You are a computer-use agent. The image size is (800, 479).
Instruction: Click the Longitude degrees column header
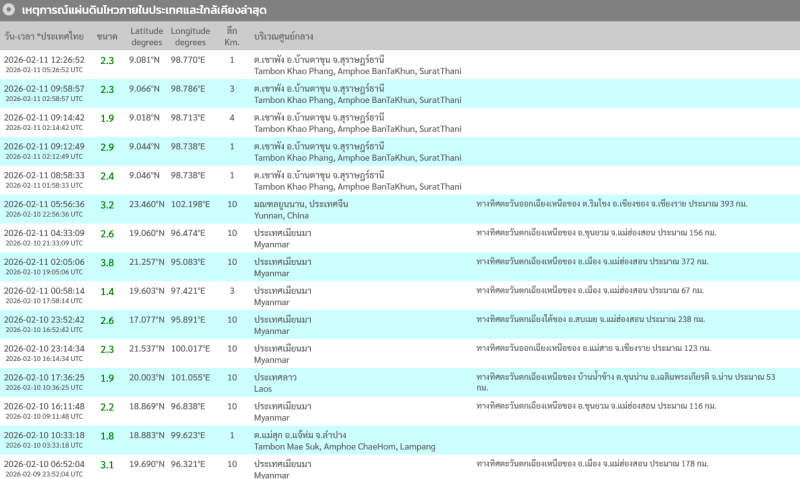[x=190, y=37]
